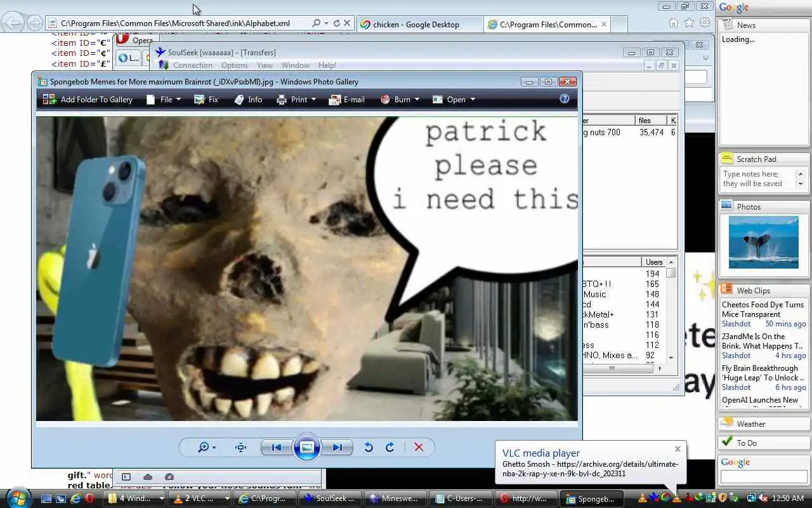Open 'OpenAI Launches New' web clip

[x=760, y=400]
